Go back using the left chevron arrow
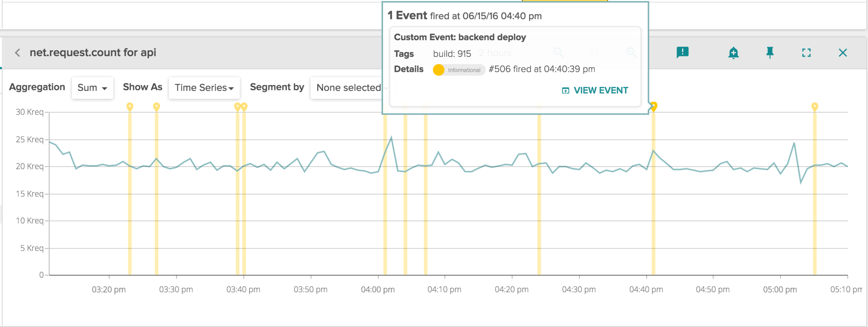This screenshot has width=868, height=327. [x=18, y=52]
